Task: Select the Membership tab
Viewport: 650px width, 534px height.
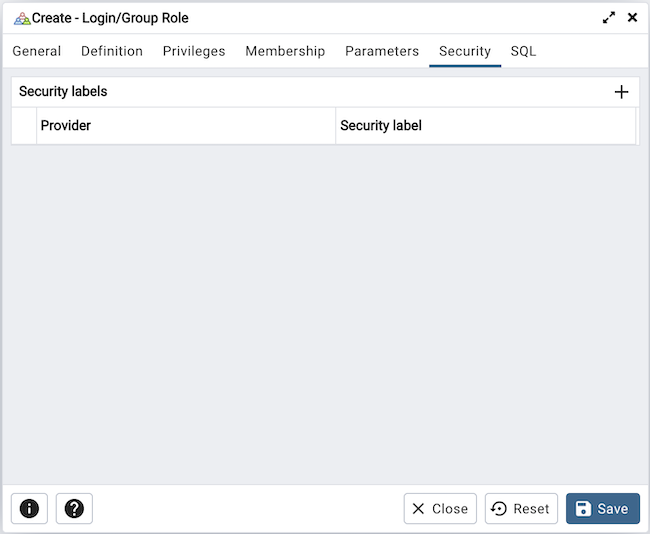Action: tap(285, 51)
